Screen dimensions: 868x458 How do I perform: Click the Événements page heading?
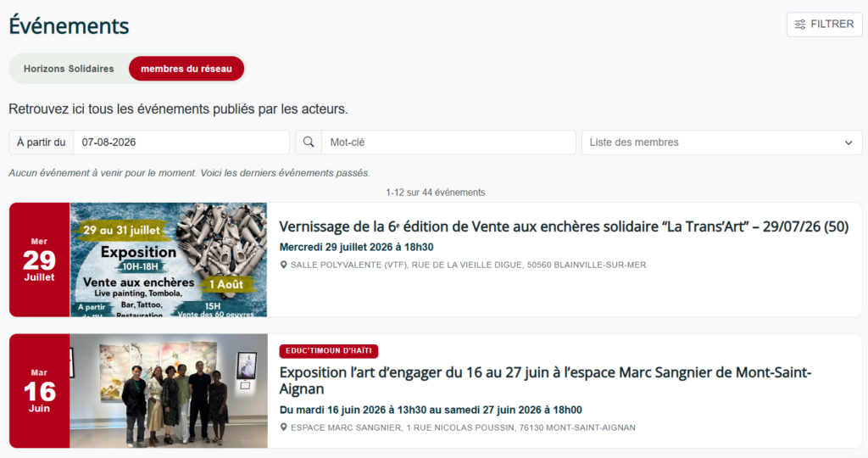[69, 26]
